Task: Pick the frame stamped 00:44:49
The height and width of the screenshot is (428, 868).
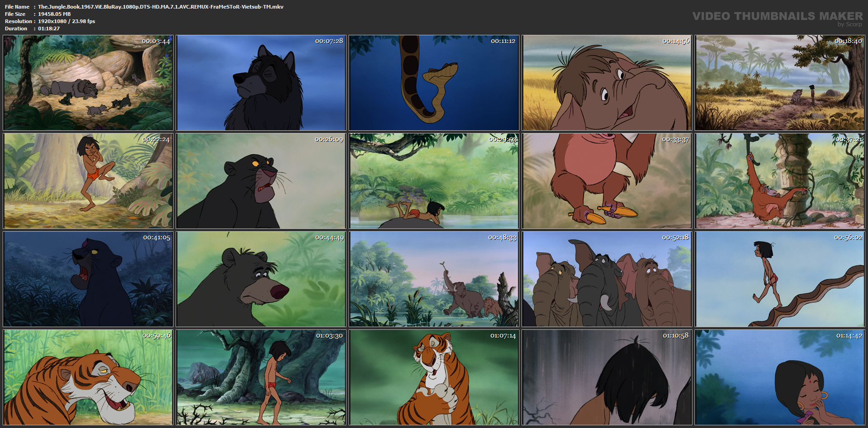Action: tap(261, 279)
